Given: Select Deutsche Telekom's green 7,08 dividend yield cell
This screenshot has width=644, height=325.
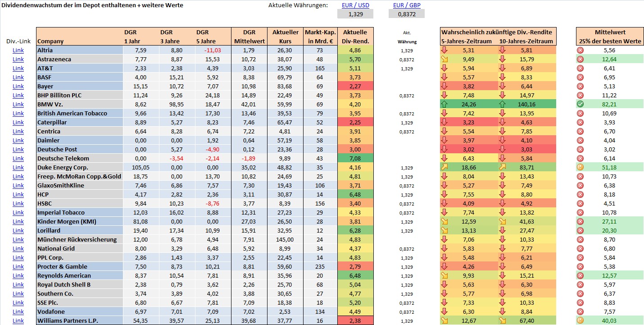Looking at the screenshot, I should (x=355, y=158).
